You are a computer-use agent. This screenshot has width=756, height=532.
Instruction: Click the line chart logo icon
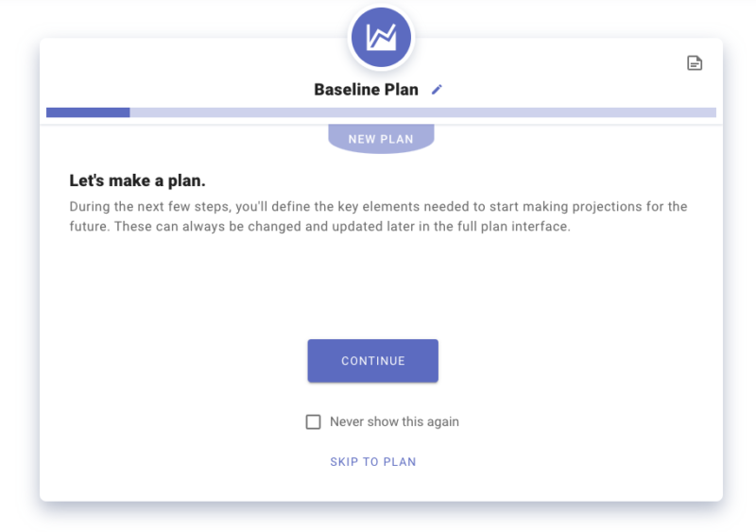coord(381,38)
